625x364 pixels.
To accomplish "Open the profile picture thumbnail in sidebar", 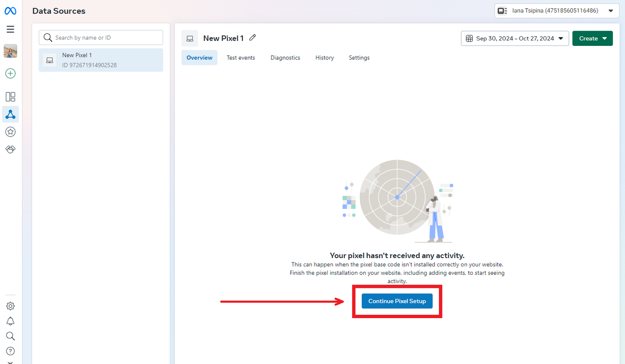I will [x=10, y=51].
